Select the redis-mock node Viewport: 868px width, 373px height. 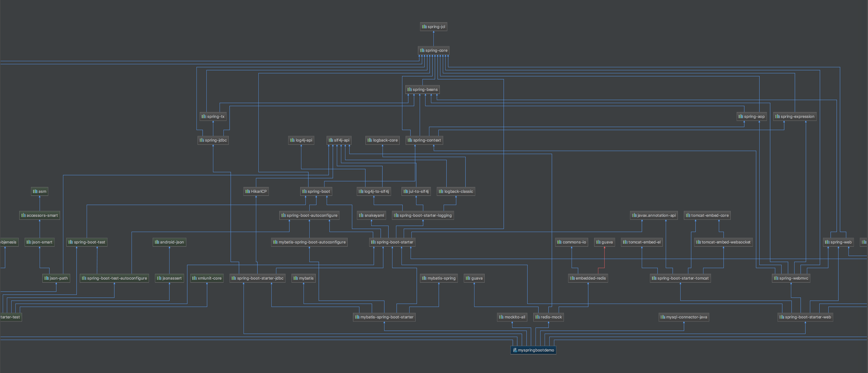click(x=548, y=317)
